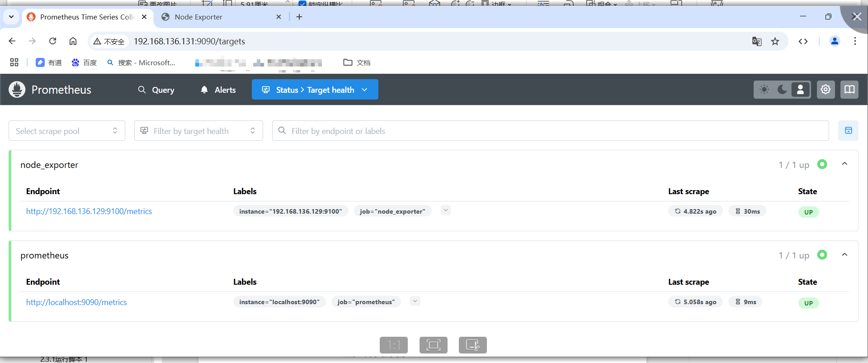Click 4.822s ago last scrape badge
Viewport: 868px width, 363px height.
[695, 211]
